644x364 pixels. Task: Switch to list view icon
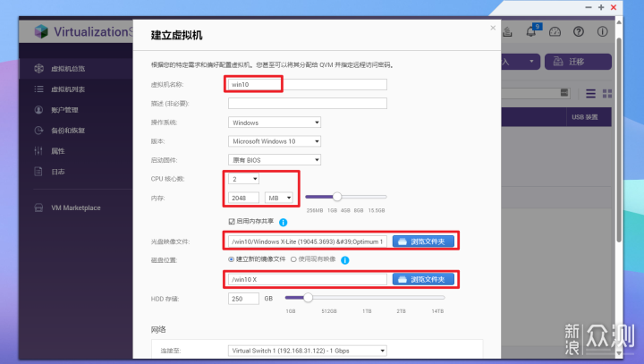click(590, 94)
